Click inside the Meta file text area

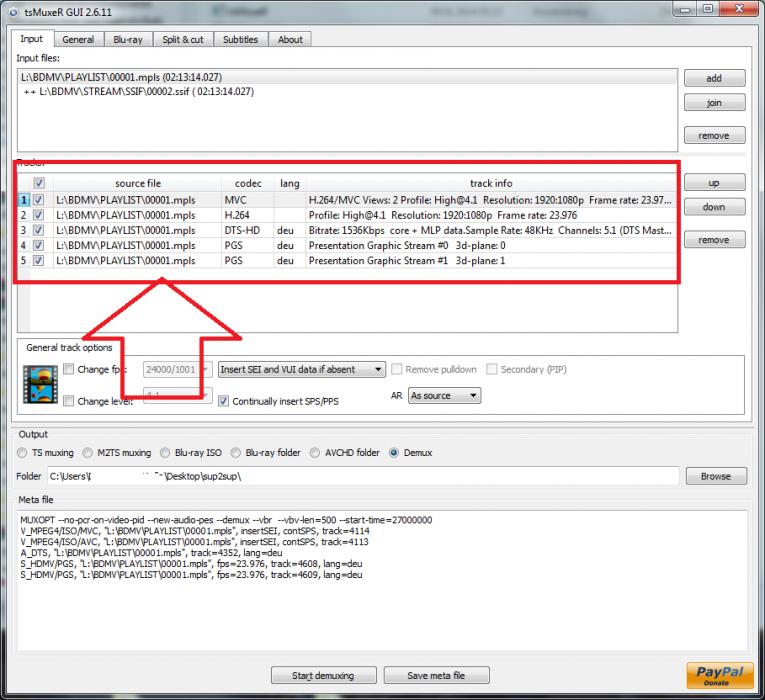coord(382,580)
